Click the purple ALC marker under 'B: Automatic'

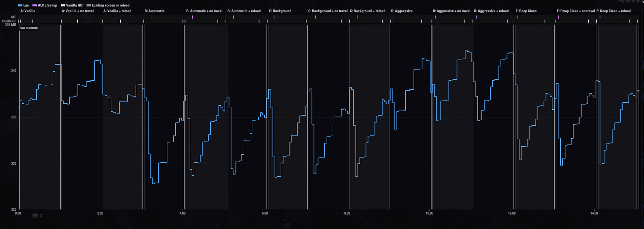[151, 17]
